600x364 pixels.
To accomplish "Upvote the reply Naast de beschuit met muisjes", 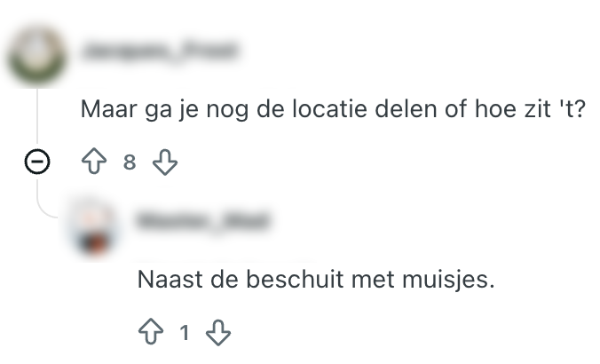I will [151, 331].
